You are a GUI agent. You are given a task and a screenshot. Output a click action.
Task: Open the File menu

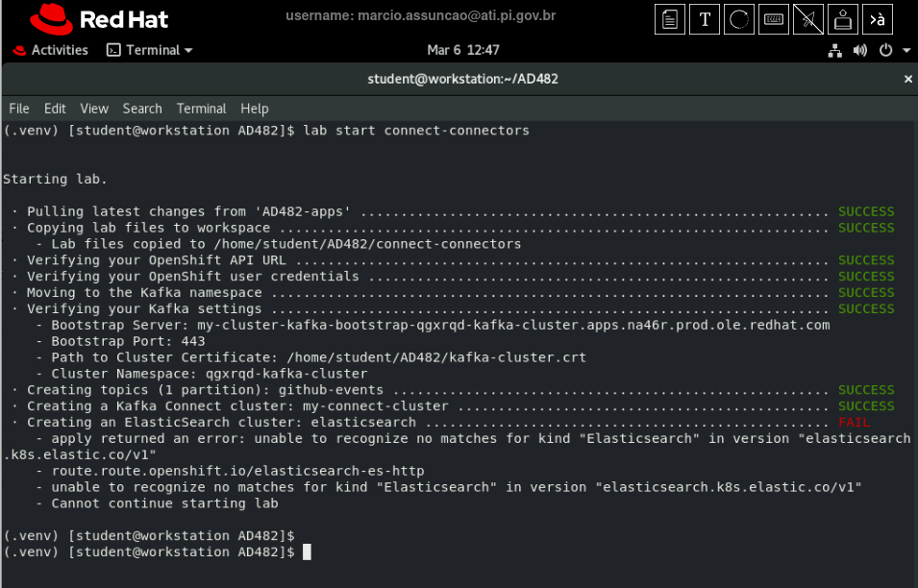(19, 109)
